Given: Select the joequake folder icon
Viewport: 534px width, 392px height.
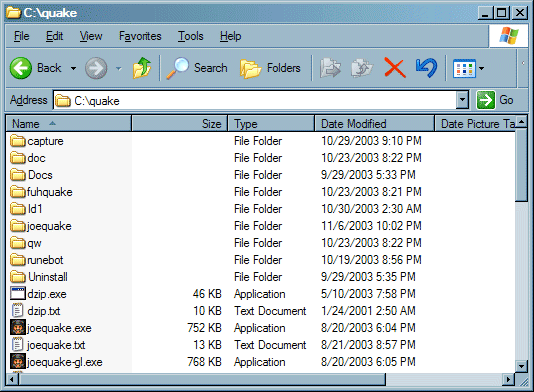Looking at the screenshot, I should 18,226.
